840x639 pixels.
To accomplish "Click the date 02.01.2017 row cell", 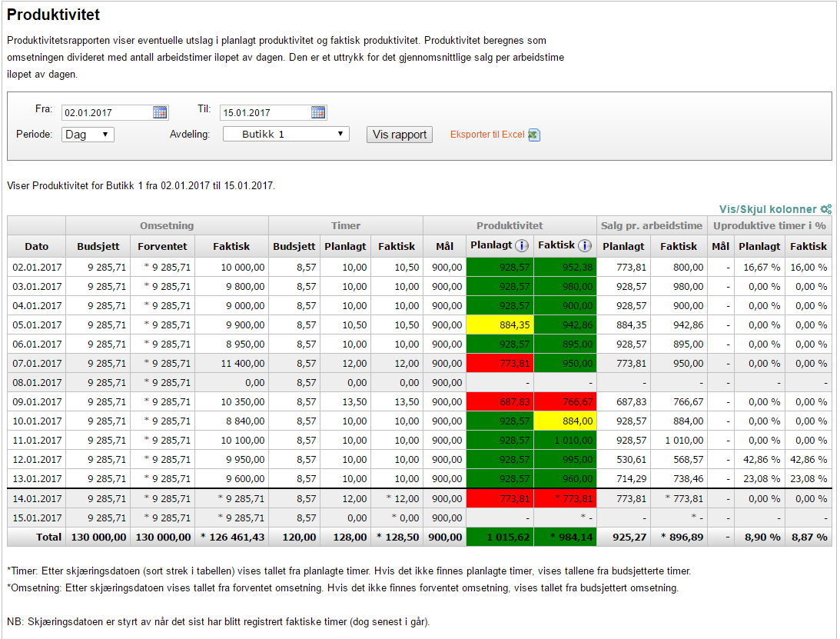I will [37, 267].
